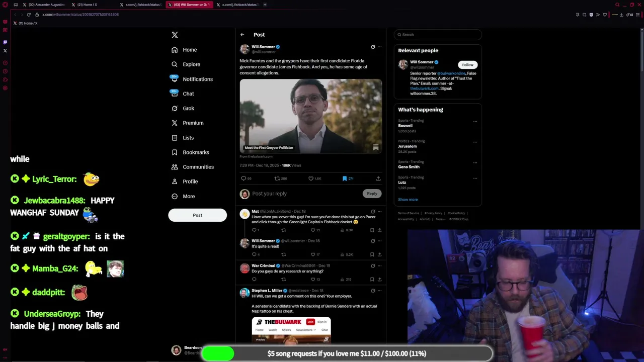Open options for Geno Smith trend
Screen dimensions: 644x362
[475, 162]
